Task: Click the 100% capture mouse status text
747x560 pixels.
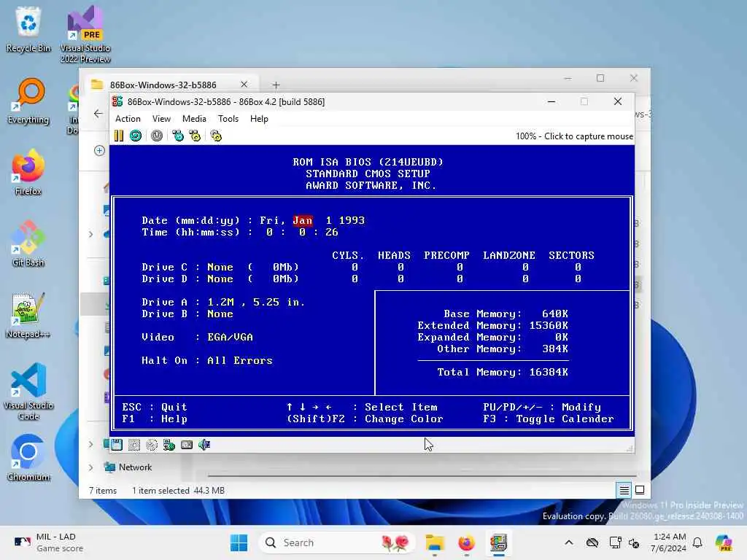Action: pyautogui.click(x=574, y=136)
